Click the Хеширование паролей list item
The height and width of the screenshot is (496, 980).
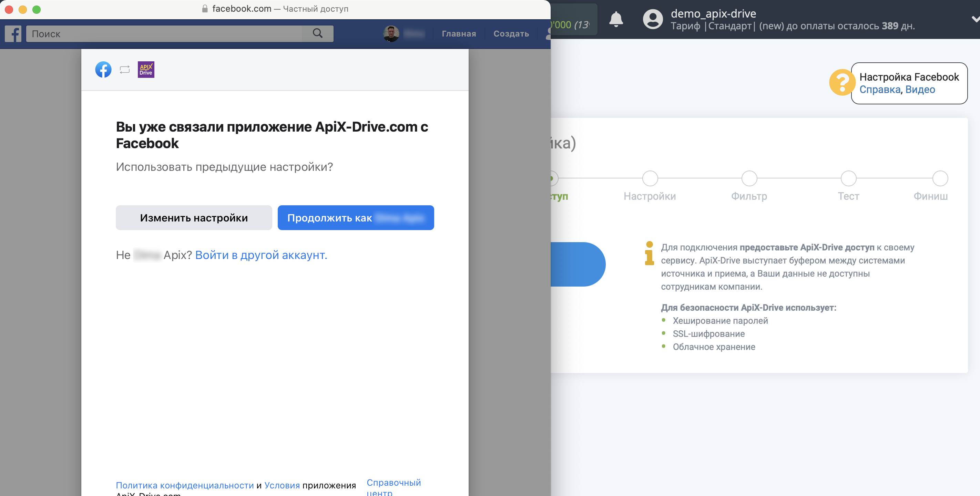tap(720, 321)
